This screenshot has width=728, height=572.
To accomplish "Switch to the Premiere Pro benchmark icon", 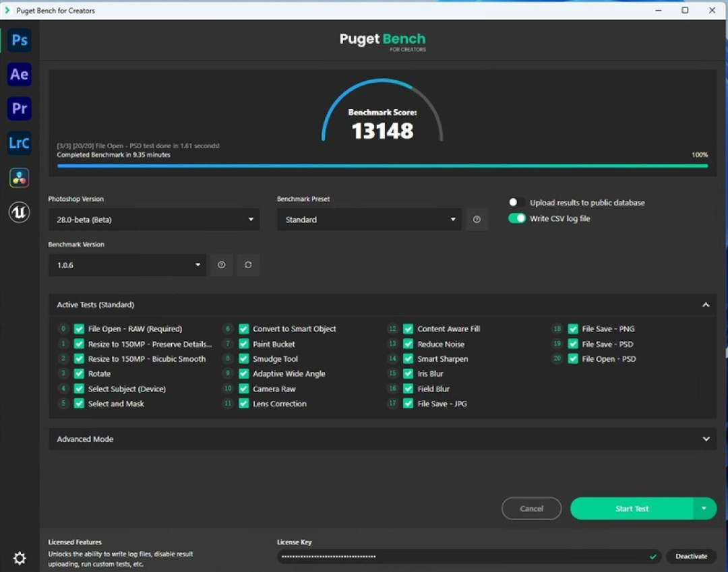I will click(19, 108).
